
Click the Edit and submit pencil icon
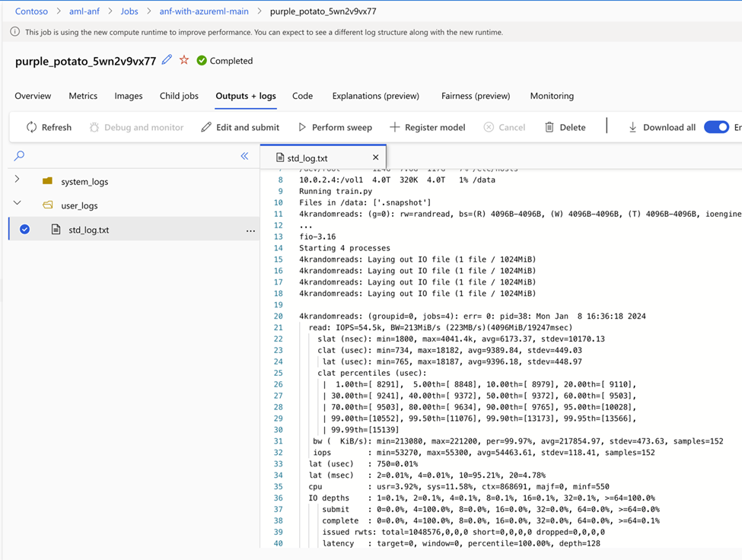click(x=205, y=127)
